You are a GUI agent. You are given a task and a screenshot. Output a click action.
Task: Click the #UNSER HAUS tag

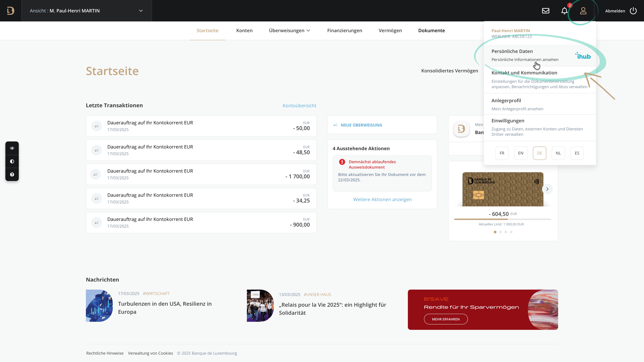317,295
